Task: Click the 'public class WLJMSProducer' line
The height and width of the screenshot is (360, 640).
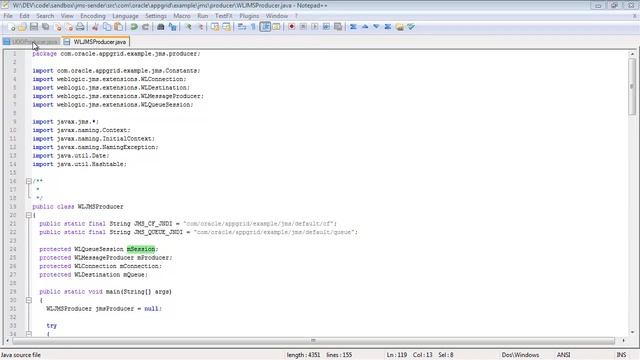Action: pyautogui.click(x=78, y=207)
